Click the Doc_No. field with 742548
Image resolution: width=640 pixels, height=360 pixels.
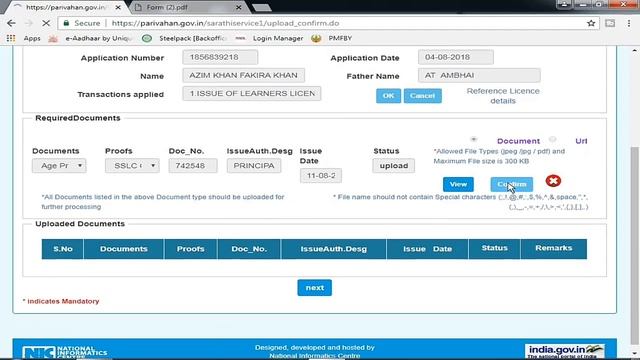[193, 166]
